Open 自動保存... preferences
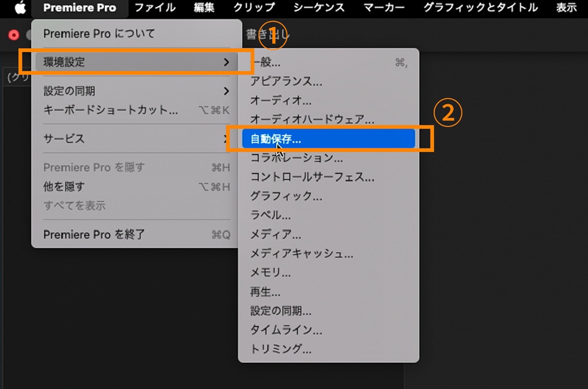588x389 pixels. (329, 139)
